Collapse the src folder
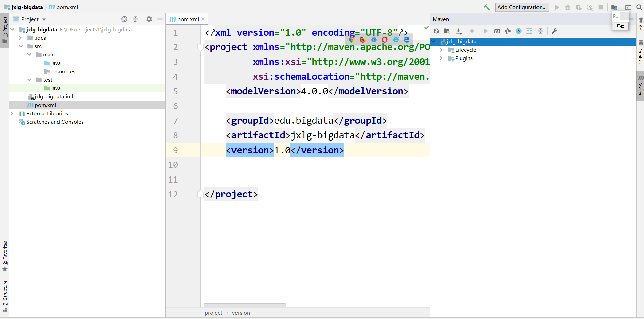644x319 pixels. tap(21, 46)
